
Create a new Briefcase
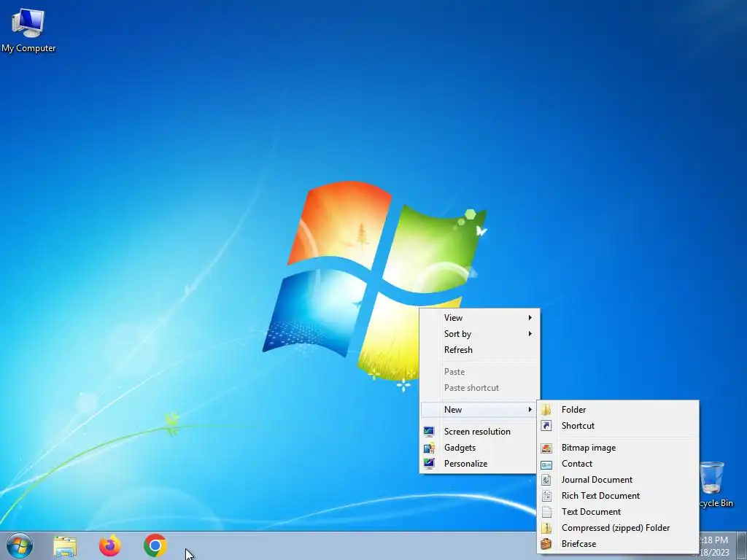618,544
